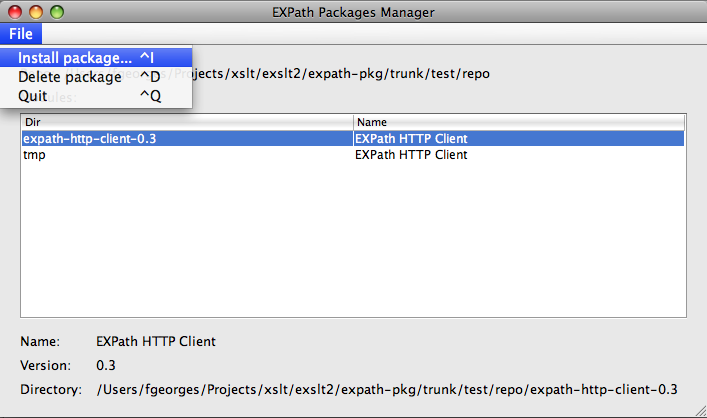Click EXPath HTTP Client name in selected row

click(411, 138)
